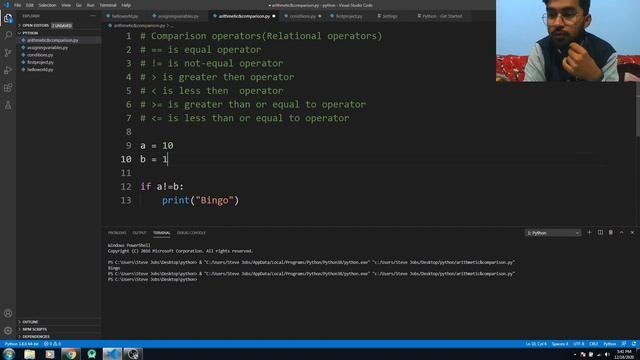
Task: Open media player from taskbar
Action: [50, 354]
